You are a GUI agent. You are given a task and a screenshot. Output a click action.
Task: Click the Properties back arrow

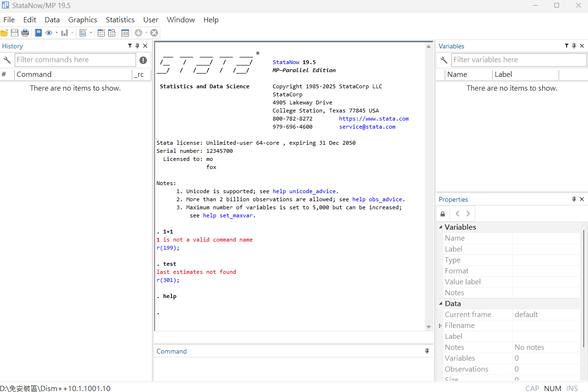click(457, 214)
